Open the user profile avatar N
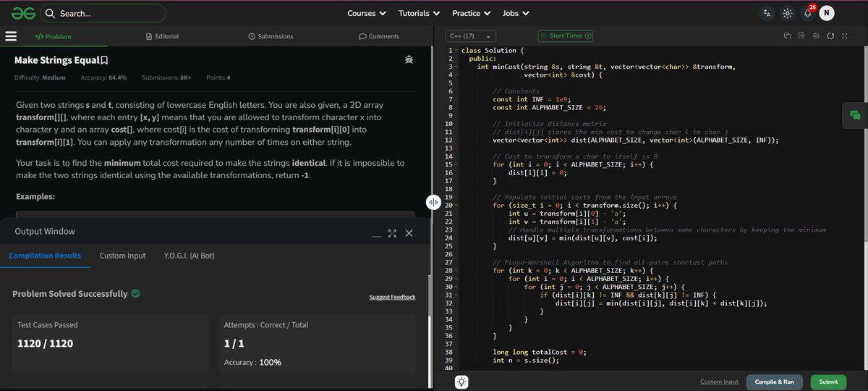The height and width of the screenshot is (391, 868). pyautogui.click(x=827, y=13)
